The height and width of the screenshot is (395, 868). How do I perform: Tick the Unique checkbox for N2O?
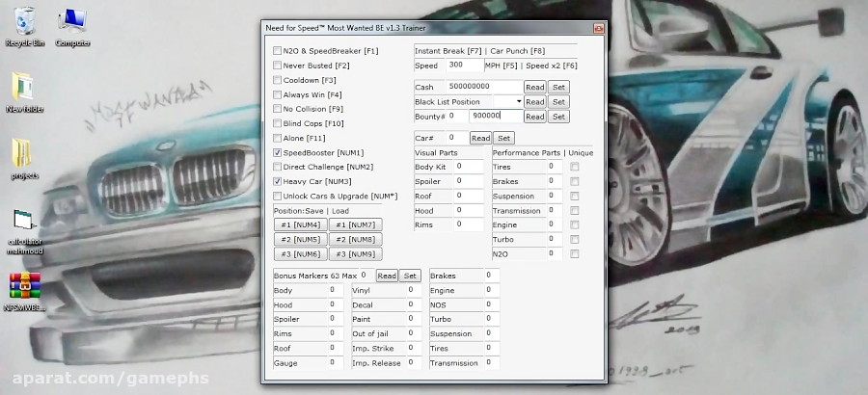[575, 254]
